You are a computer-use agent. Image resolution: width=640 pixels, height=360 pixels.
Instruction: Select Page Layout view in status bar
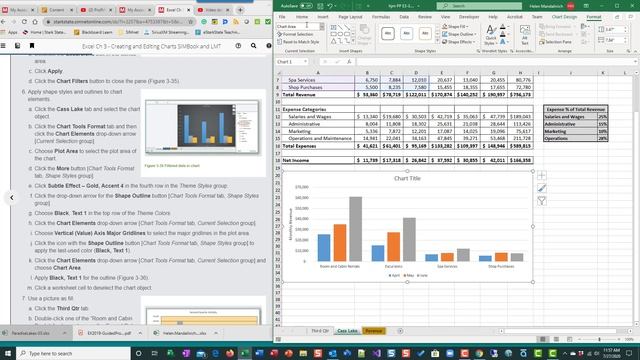pyautogui.click(x=556, y=339)
